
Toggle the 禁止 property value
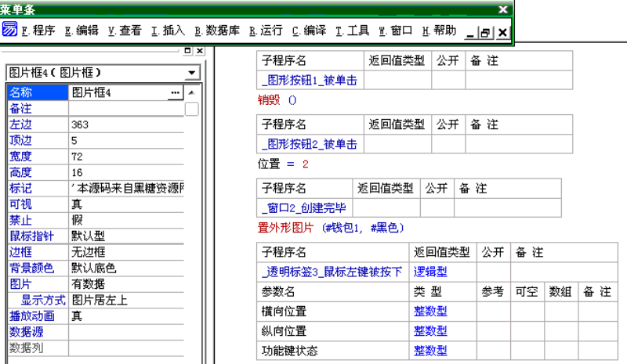tap(125, 220)
